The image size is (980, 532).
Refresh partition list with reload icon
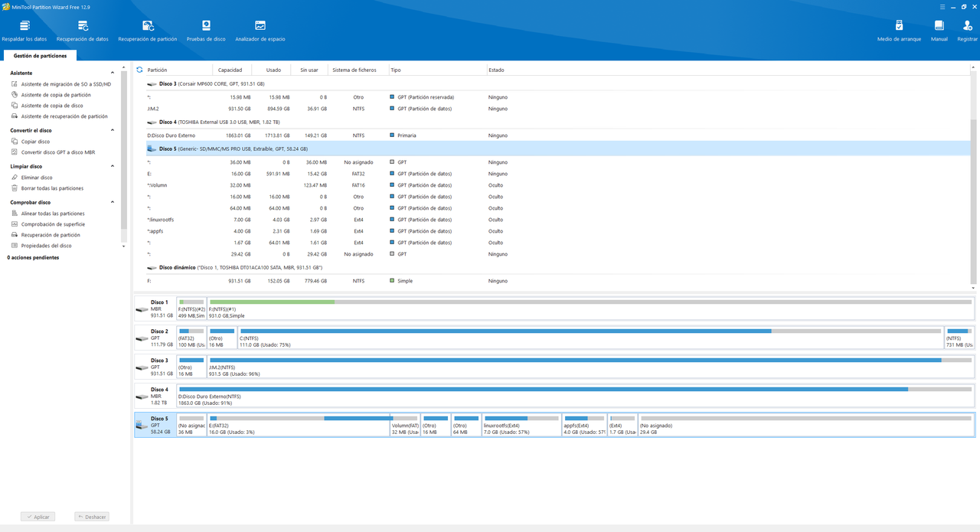[x=139, y=70]
